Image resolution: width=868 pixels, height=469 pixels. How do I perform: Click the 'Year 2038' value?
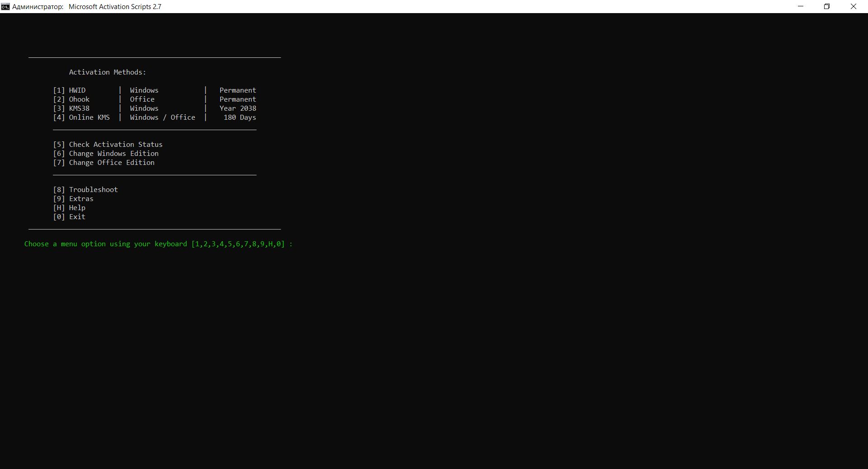(238, 108)
